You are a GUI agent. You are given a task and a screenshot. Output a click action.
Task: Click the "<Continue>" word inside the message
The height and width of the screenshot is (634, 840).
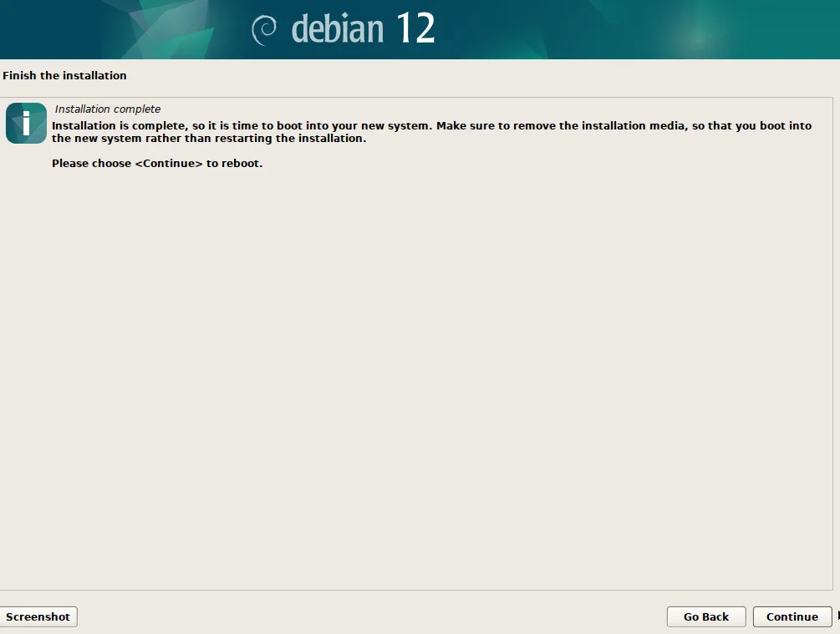point(169,164)
